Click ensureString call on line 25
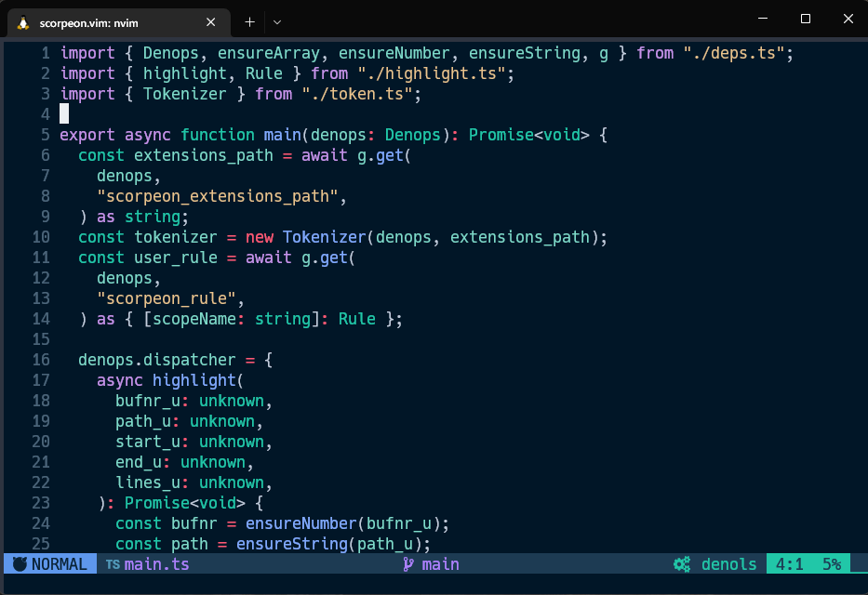The width and height of the screenshot is (868, 595). (292, 544)
